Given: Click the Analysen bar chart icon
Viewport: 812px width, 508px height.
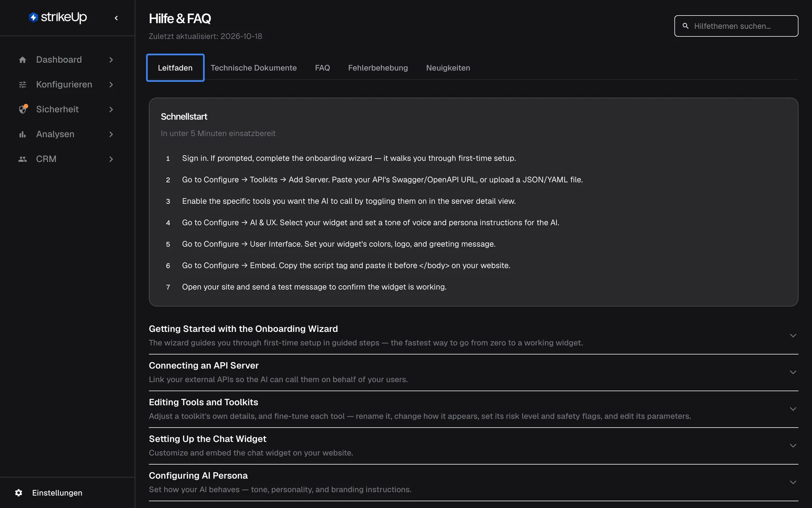Looking at the screenshot, I should (x=23, y=134).
